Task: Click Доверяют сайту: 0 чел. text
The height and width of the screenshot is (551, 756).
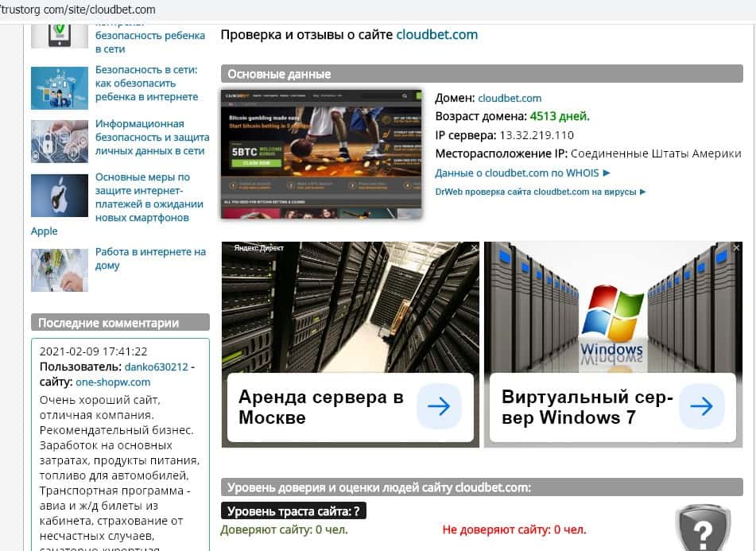Action: coord(284,530)
